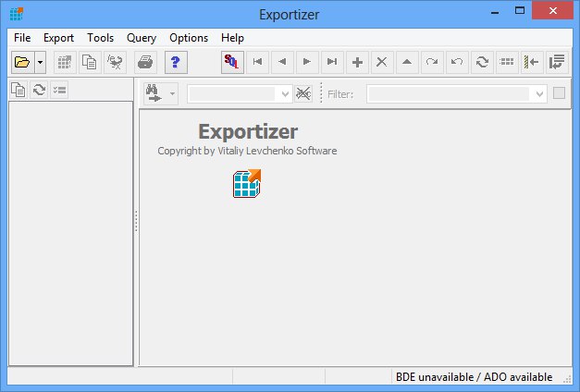Click the binoculars find icon
The width and height of the screenshot is (580, 392).
[154, 93]
